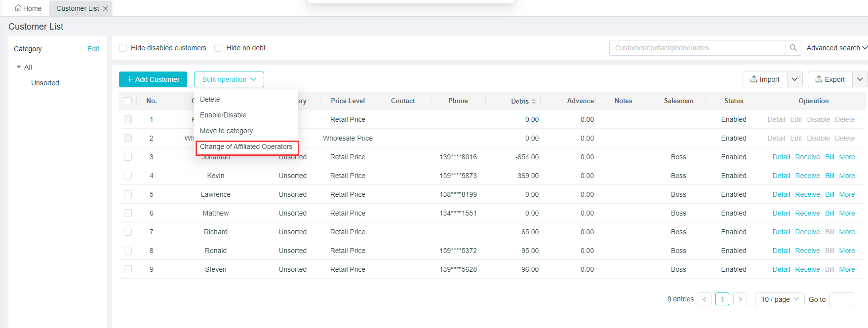Choose Change of Affiliated Operators
The image size is (868, 328).
[x=246, y=147]
